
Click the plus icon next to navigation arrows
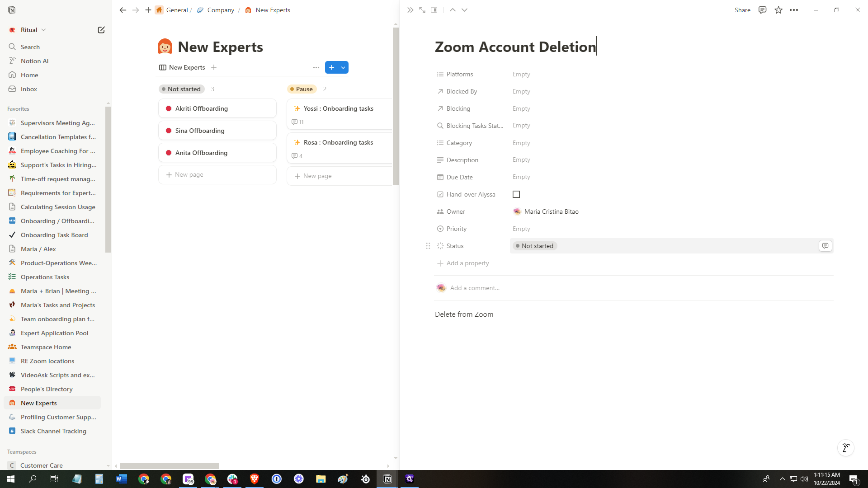pyautogui.click(x=148, y=10)
